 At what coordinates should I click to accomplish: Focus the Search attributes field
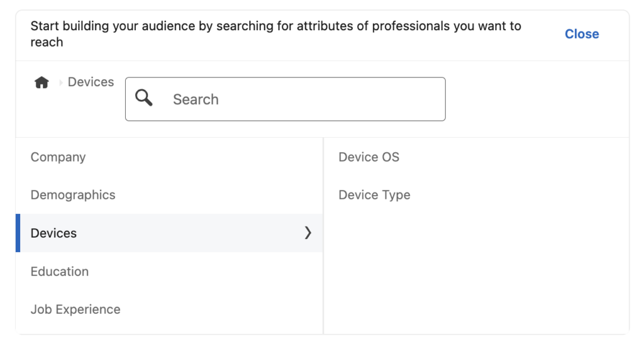286,99
